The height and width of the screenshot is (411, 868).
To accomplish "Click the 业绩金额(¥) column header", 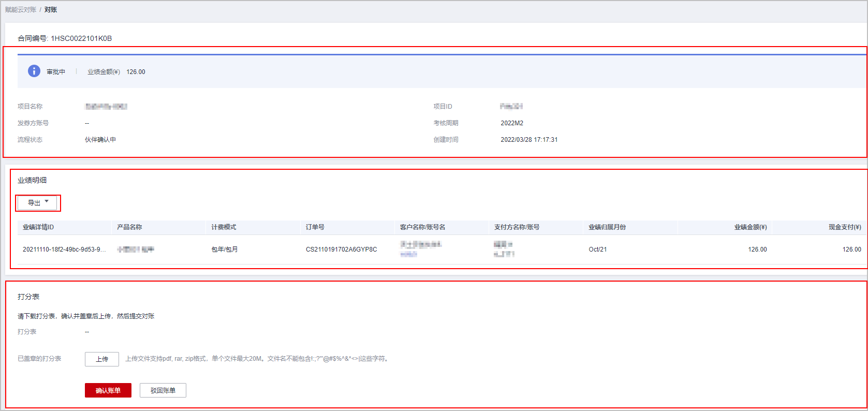I will pos(751,227).
